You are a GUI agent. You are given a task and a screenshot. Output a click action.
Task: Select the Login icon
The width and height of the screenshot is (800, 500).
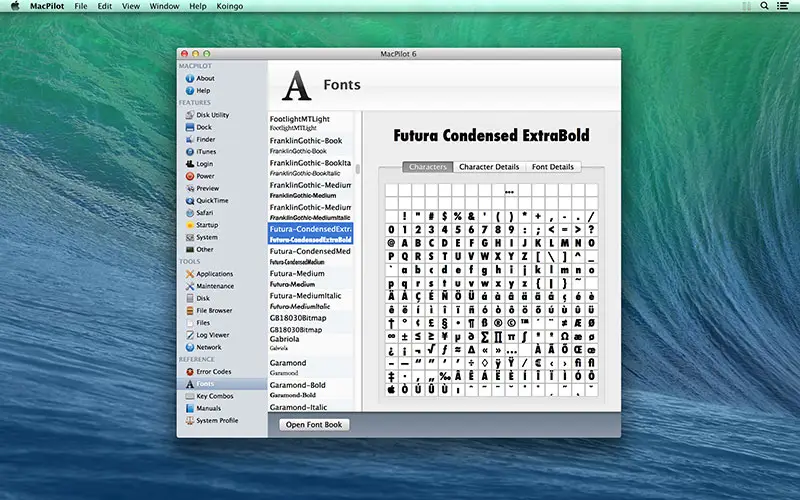(x=190, y=164)
